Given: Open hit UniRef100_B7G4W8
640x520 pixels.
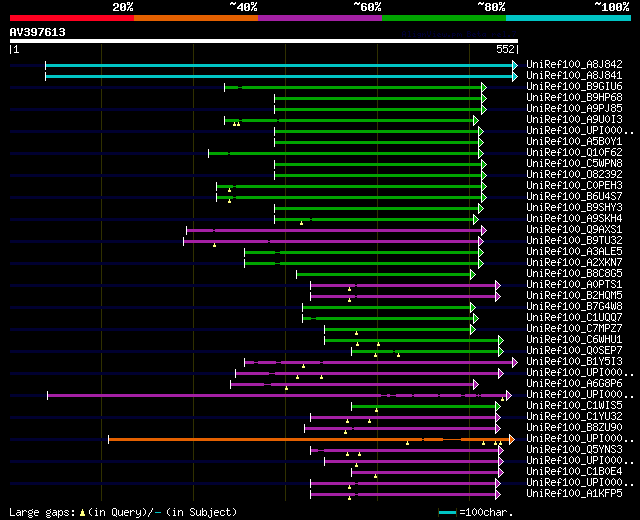Looking at the screenshot, I should 574,307.
